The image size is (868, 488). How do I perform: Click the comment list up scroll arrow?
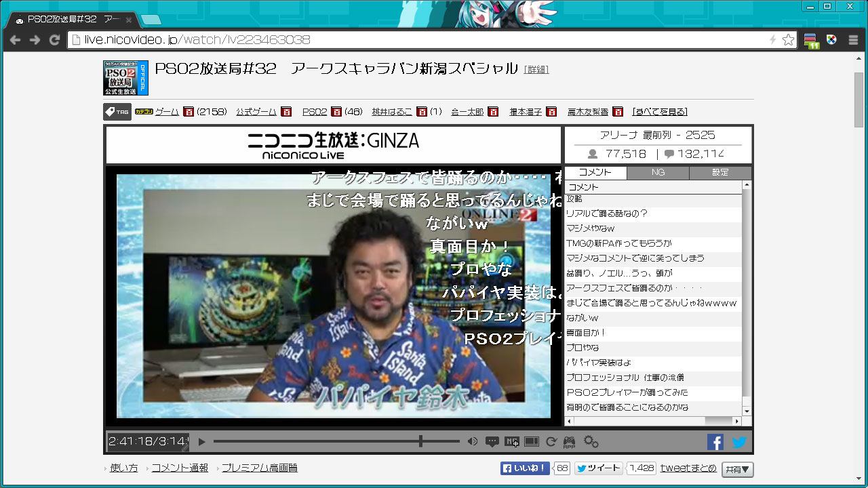(x=747, y=185)
